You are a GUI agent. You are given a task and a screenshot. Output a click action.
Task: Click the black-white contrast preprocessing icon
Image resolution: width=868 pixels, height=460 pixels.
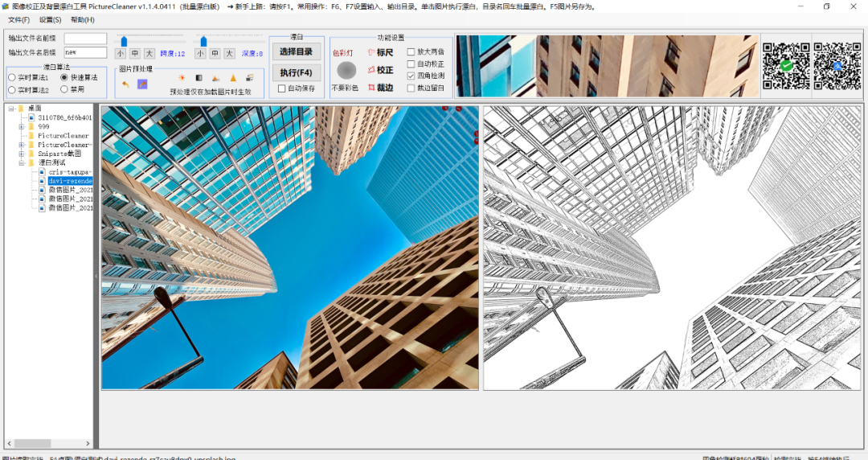coord(199,78)
